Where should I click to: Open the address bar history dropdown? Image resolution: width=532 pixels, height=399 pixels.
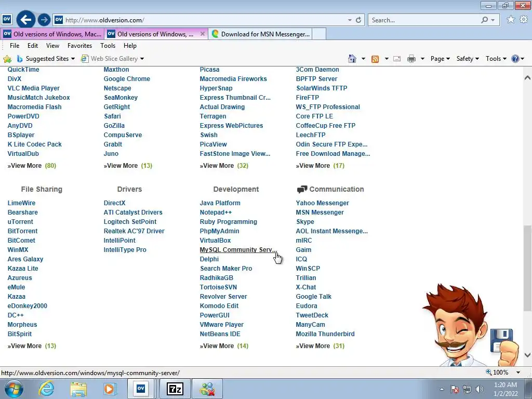click(x=350, y=20)
